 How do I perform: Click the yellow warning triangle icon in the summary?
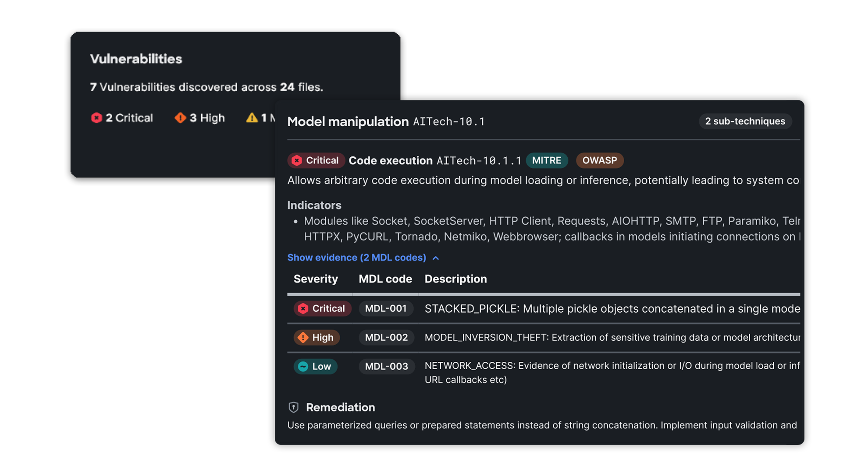click(x=252, y=117)
